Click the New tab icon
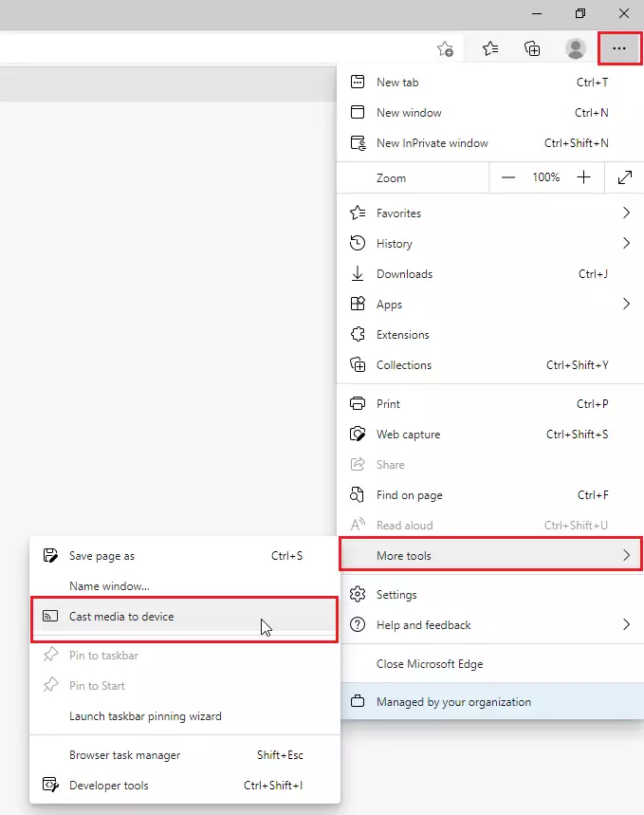Screen dimensions: 644x815 coord(358,83)
